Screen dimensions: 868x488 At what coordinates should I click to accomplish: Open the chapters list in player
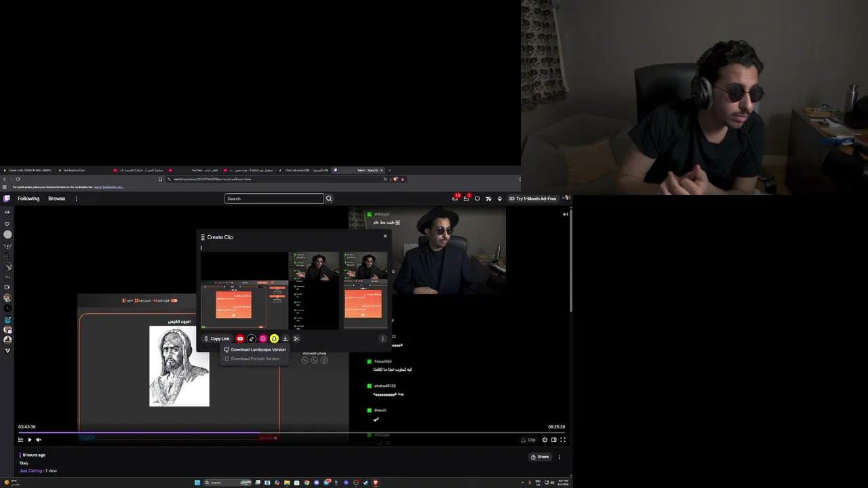(x=20, y=440)
